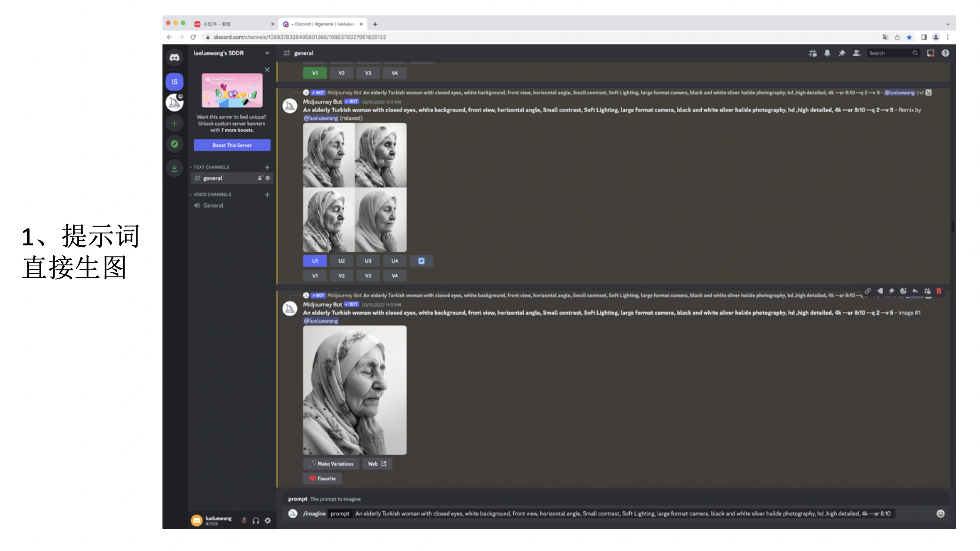Click the browser share icon

(x=897, y=37)
